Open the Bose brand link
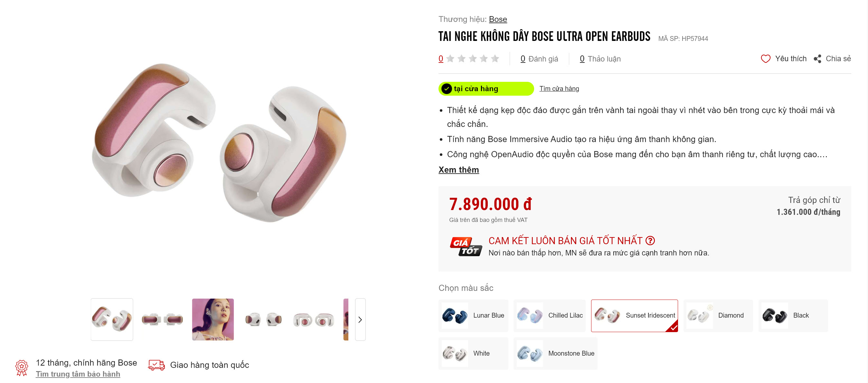868x383 pixels. tap(498, 19)
